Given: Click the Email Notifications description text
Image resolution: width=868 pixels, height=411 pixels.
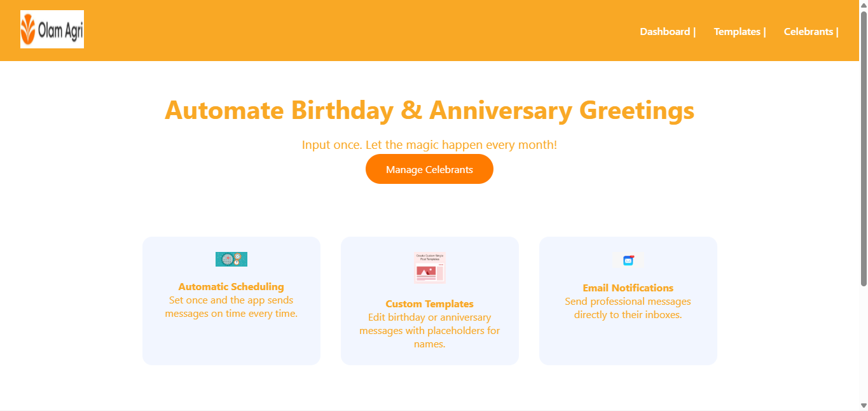Looking at the screenshot, I should click(x=628, y=308).
